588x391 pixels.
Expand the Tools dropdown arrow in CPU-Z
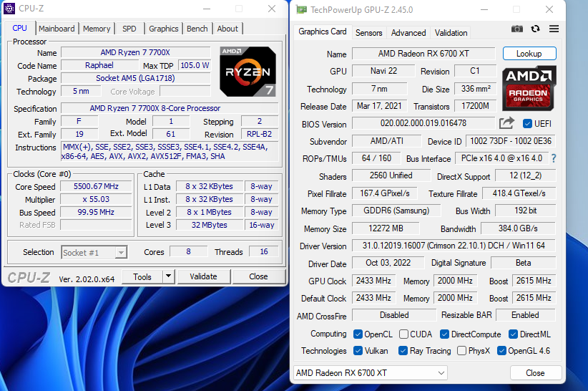168,276
